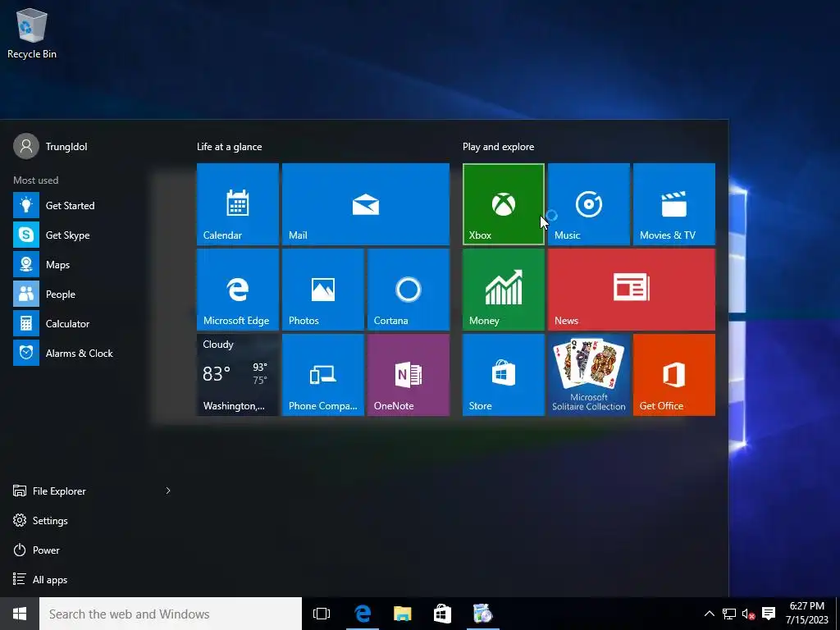Open the Weather tile showing Cloudy
840x630 pixels.
(238, 375)
